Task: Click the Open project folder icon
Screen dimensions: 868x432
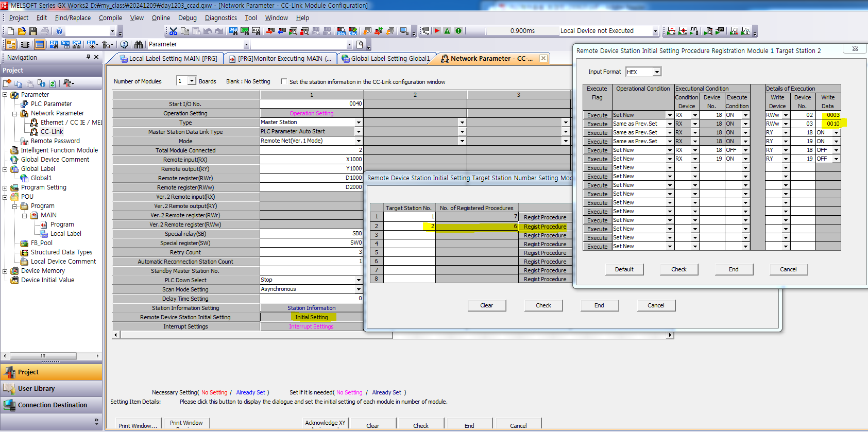Action: [x=22, y=31]
